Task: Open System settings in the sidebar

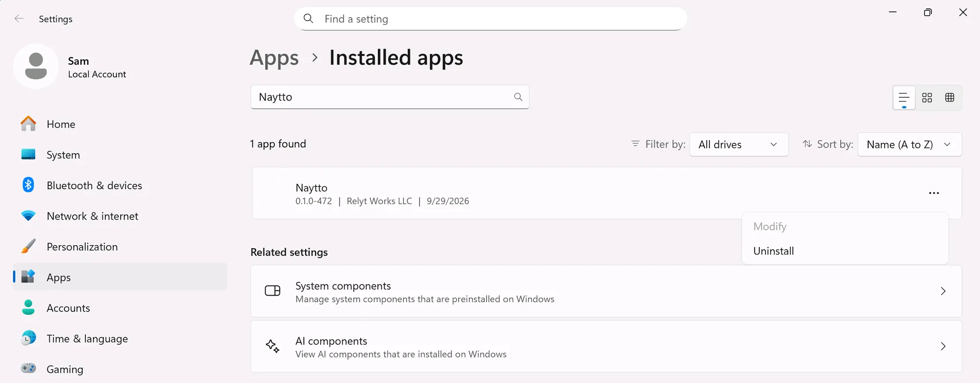Action: coord(120,155)
